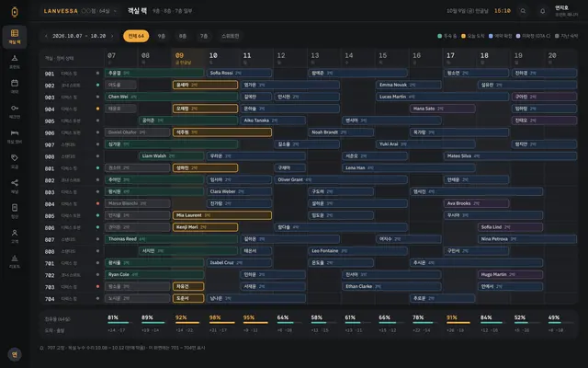The height and width of the screenshot is (368, 588).
Task: Select the 17 date column header
Action: pos(459,58)
